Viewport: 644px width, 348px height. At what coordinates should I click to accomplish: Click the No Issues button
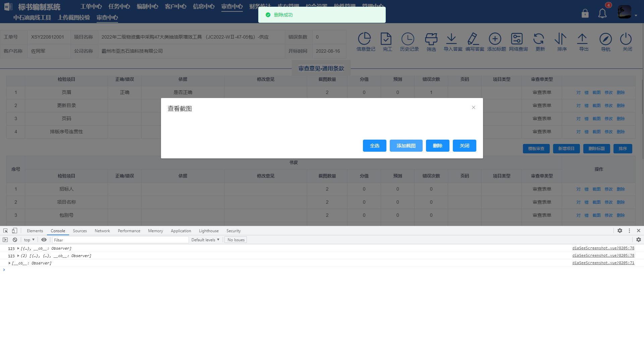click(236, 240)
